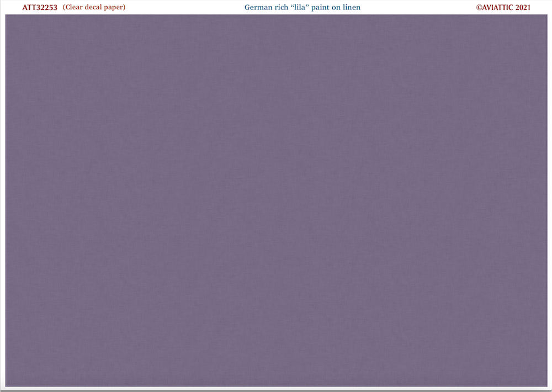Pick the purple lila color swatch center
The width and height of the screenshot is (552, 392).
277,201
